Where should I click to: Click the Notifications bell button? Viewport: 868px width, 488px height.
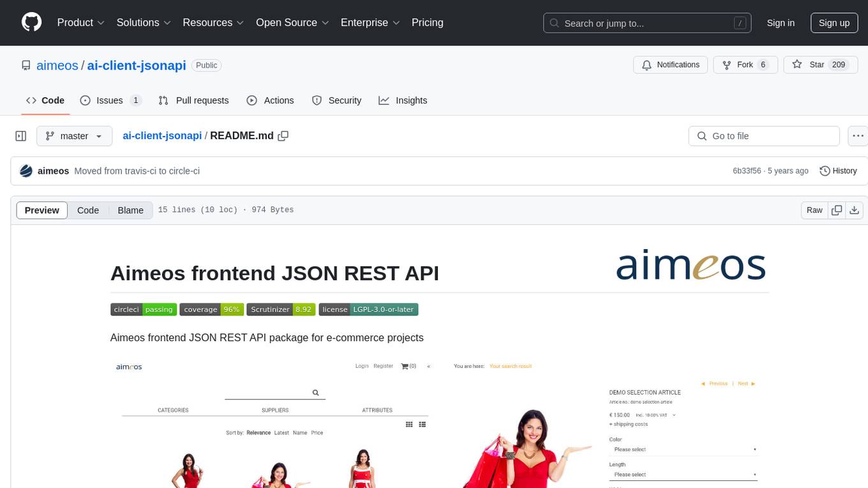point(671,65)
